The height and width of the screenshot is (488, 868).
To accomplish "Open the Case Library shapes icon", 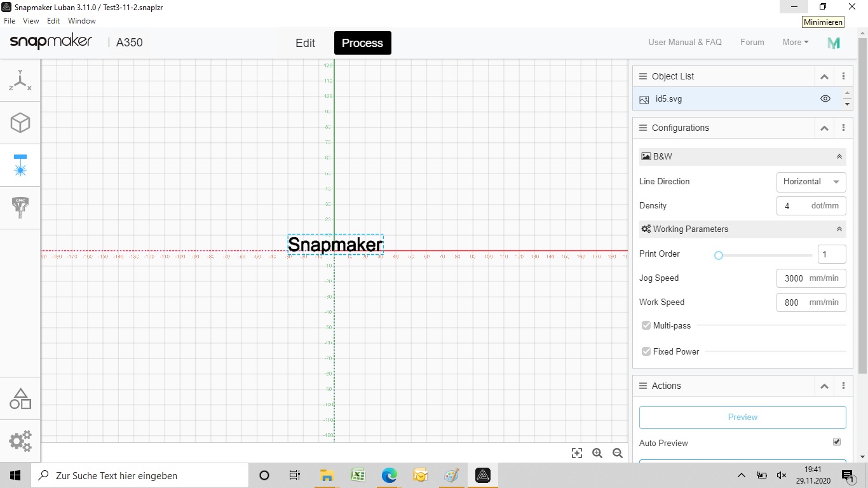I will click(20, 398).
